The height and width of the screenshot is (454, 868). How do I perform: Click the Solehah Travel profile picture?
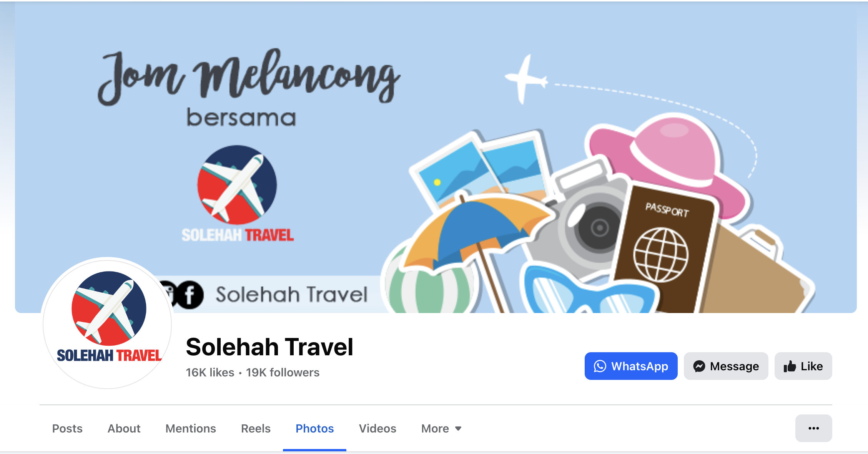(108, 323)
